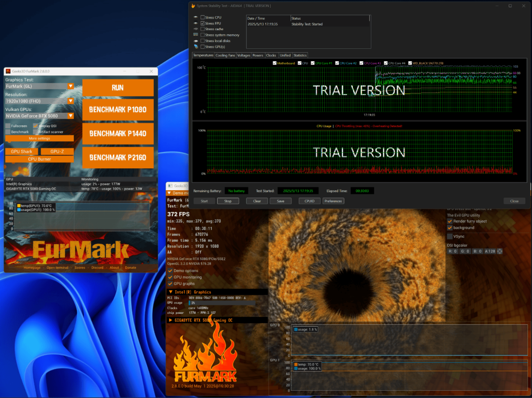Screen dimensions: 532x398
Task: Click the memory module icon beside Stress system memory
Action: [195, 35]
